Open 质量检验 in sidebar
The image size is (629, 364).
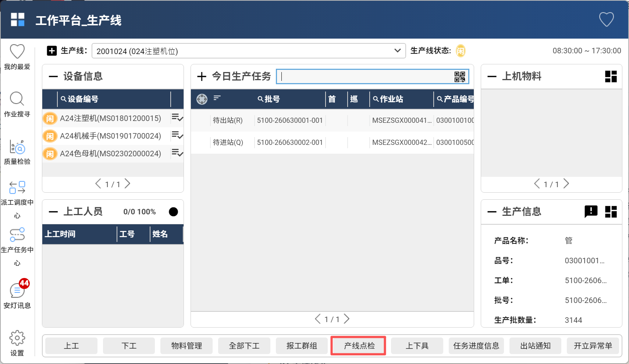point(17,152)
